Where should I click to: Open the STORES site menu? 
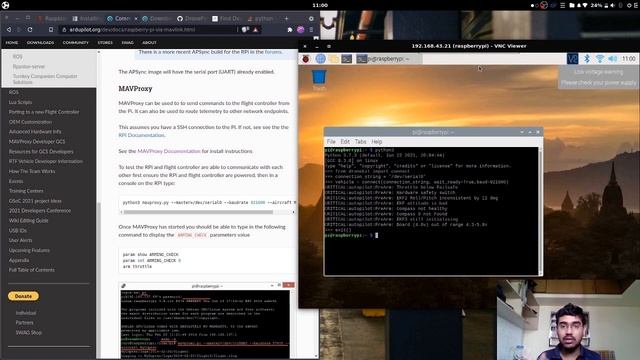[x=105, y=42]
